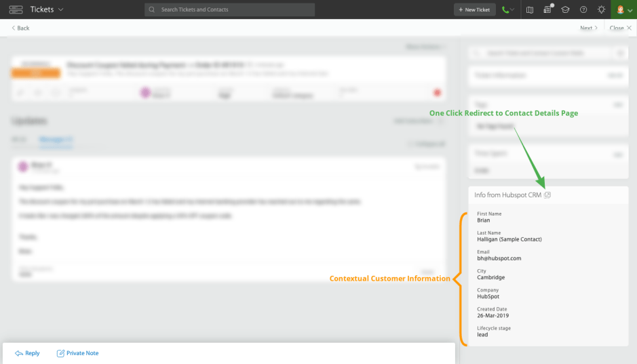This screenshot has height=364, width=637.
Task: Open the user avatar profile dropdown
Action: (x=624, y=9)
